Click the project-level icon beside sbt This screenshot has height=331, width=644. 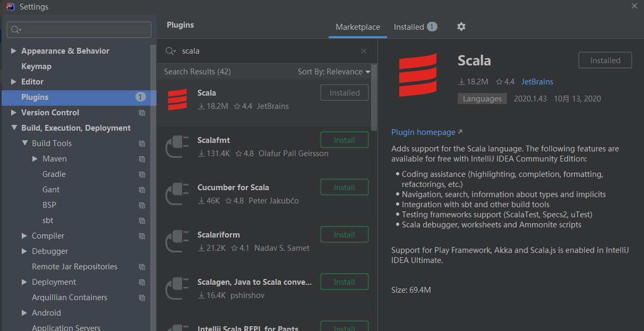(142, 220)
